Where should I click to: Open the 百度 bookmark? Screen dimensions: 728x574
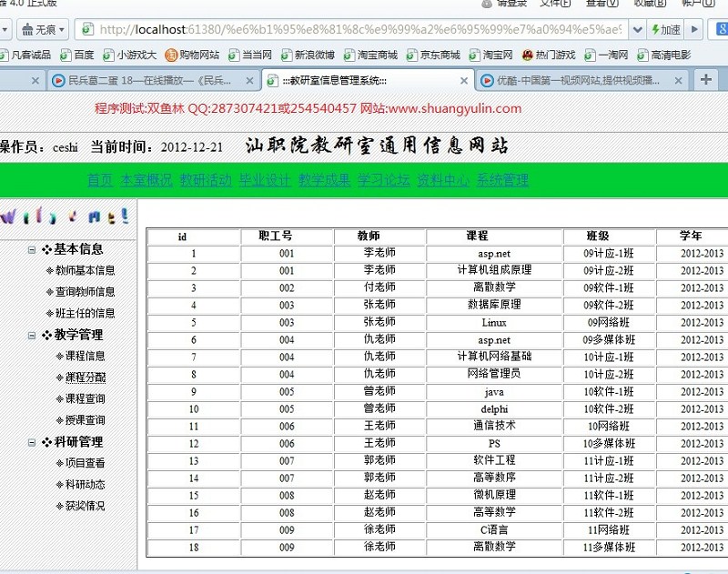77,55
